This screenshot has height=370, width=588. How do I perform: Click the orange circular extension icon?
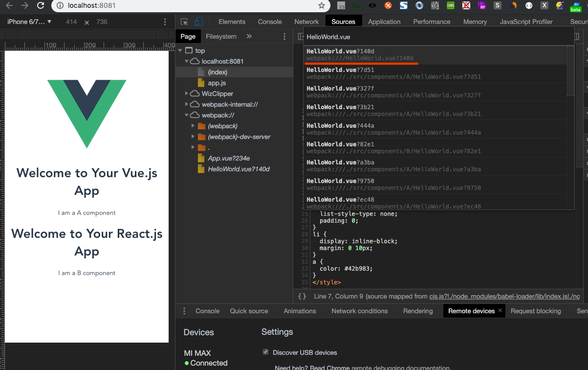coord(388,6)
